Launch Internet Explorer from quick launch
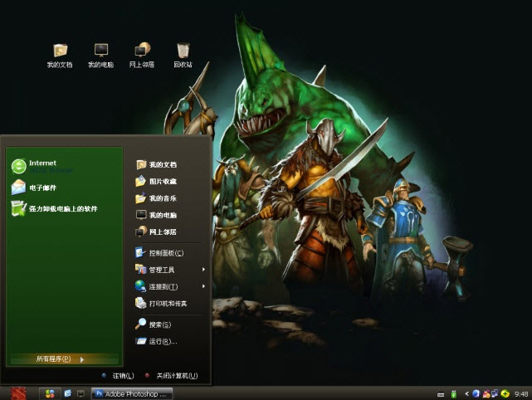532x400 pixels. coord(67,393)
